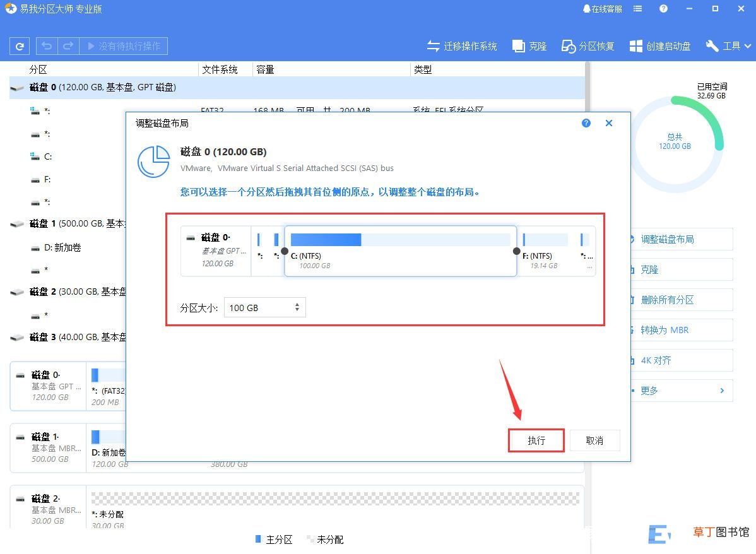The height and width of the screenshot is (554, 756).
Task: Click 取消 button
Action: tap(594, 440)
